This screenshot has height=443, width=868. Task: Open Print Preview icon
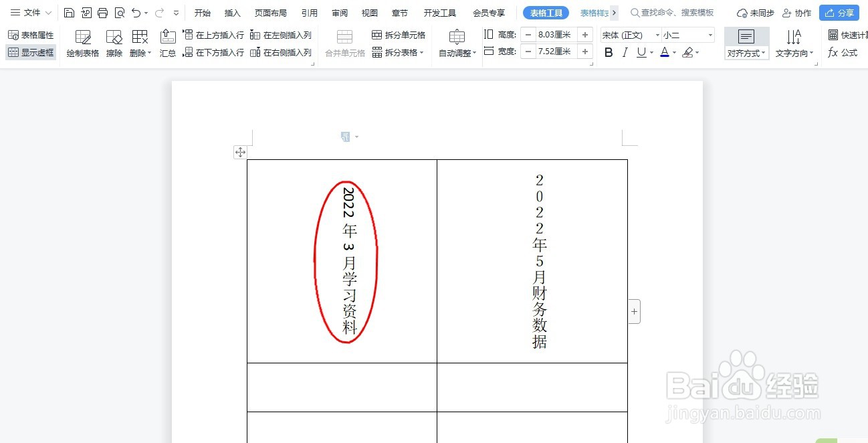[120, 13]
